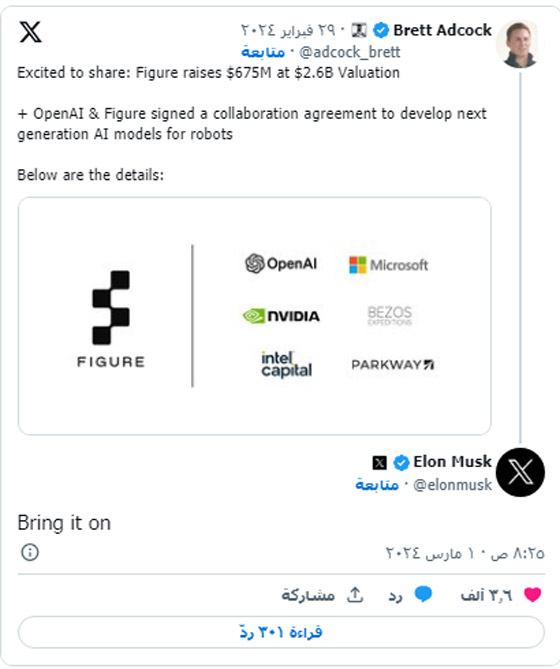560x669 pixels.
Task: Follow @elonmusk via متابعة link
Action: 377,485
